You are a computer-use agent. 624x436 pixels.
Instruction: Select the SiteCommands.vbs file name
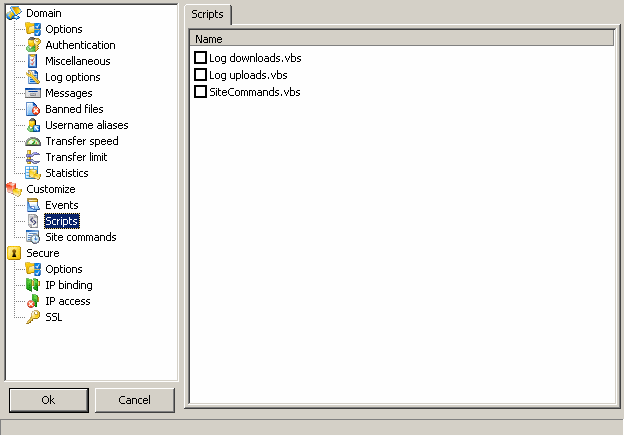point(255,92)
